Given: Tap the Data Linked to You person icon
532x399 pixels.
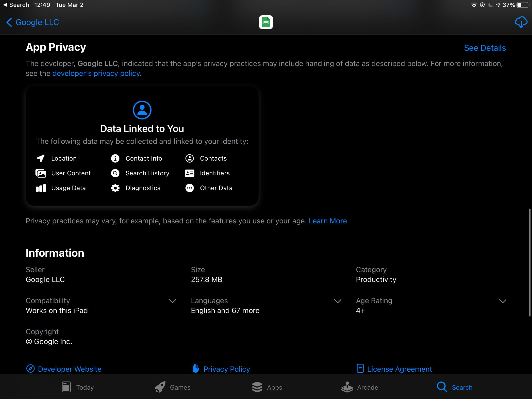Looking at the screenshot, I should click(142, 110).
